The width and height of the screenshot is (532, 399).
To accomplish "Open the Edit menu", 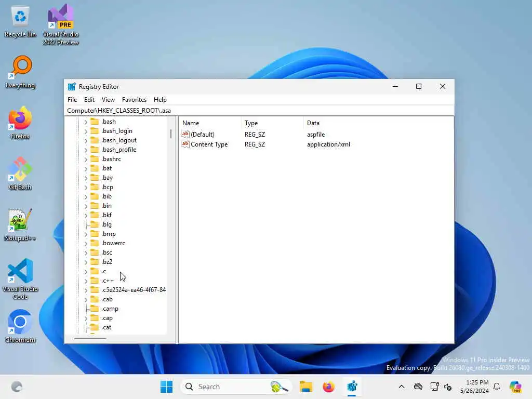I will (x=89, y=100).
